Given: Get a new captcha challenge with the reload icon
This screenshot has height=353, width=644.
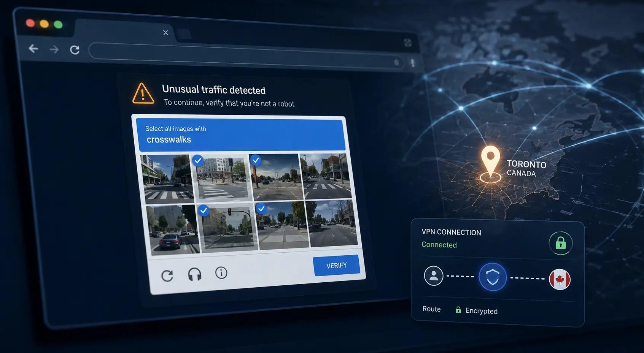Looking at the screenshot, I should click(167, 275).
